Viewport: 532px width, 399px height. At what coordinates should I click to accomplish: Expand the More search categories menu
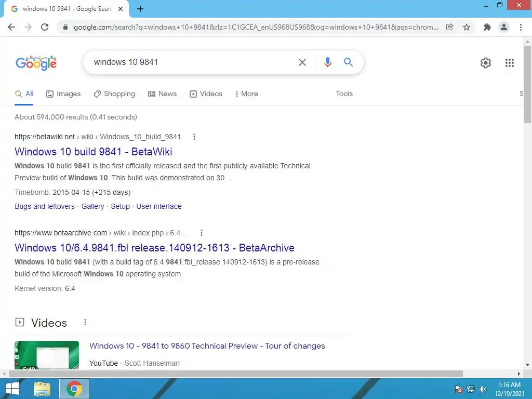click(x=246, y=94)
